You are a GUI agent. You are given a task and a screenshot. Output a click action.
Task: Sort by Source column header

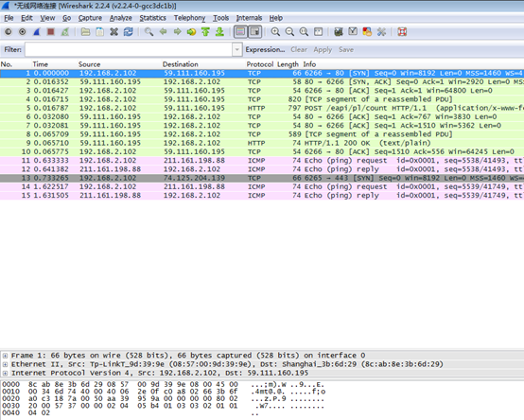click(119, 64)
